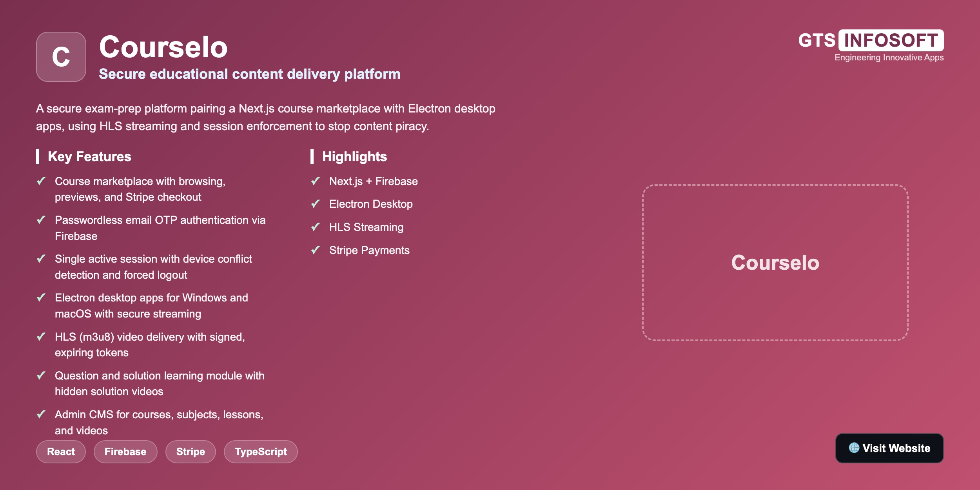Click the 'Highlights' heading

pos(354,156)
